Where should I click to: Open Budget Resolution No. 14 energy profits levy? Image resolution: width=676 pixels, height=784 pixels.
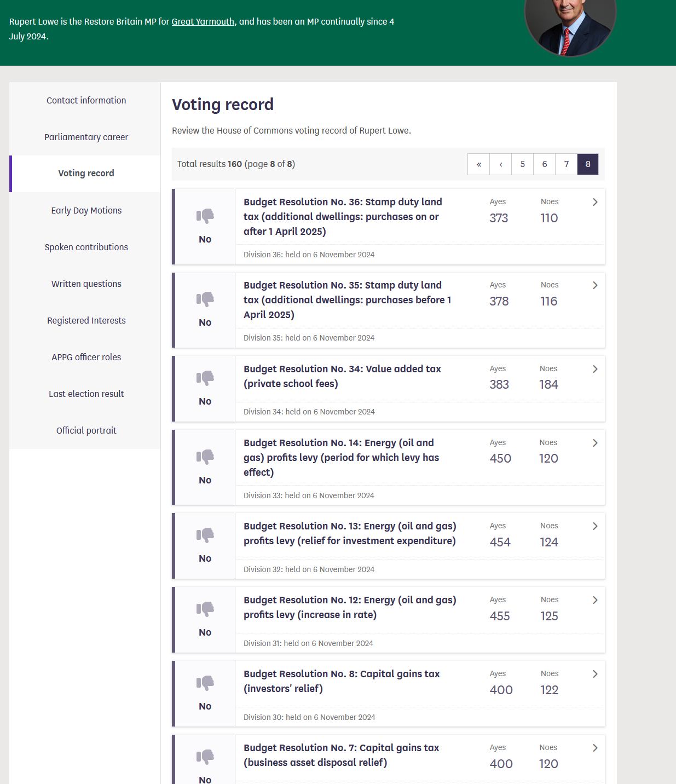click(341, 458)
